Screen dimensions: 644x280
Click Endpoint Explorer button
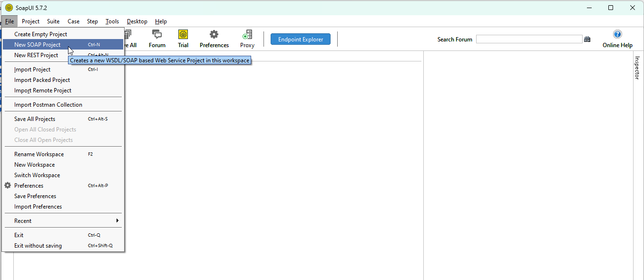point(301,40)
